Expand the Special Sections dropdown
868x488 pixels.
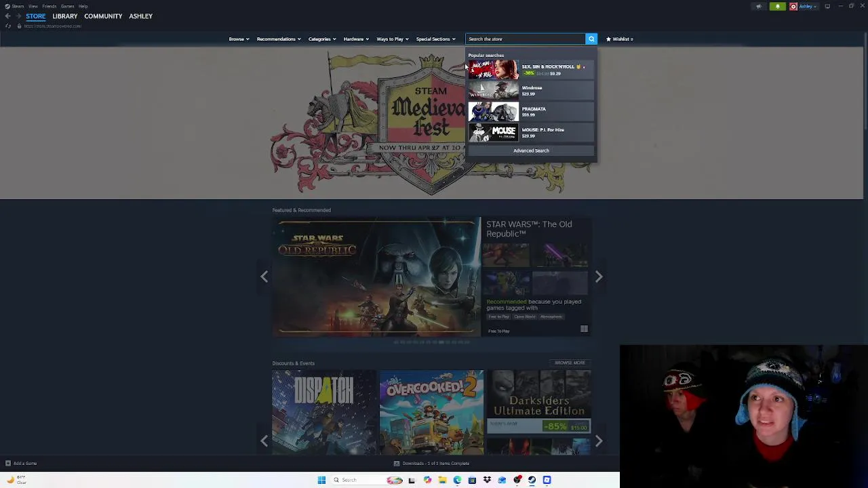(436, 39)
